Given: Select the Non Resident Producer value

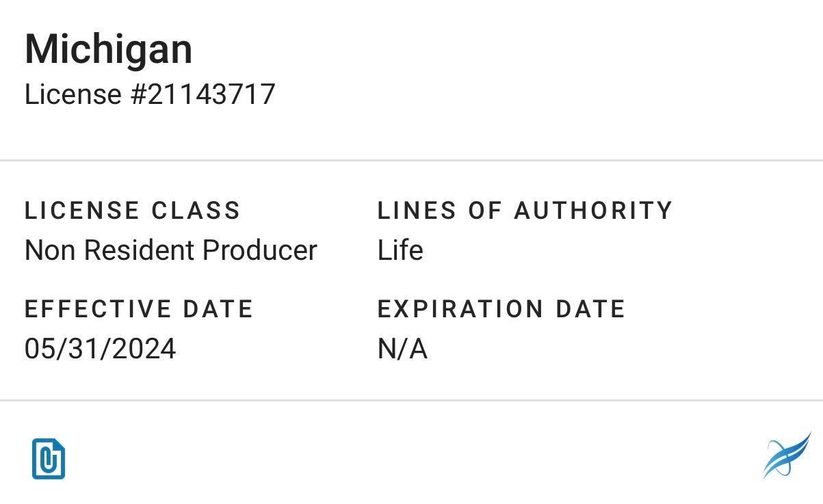Looking at the screenshot, I should (x=171, y=250).
